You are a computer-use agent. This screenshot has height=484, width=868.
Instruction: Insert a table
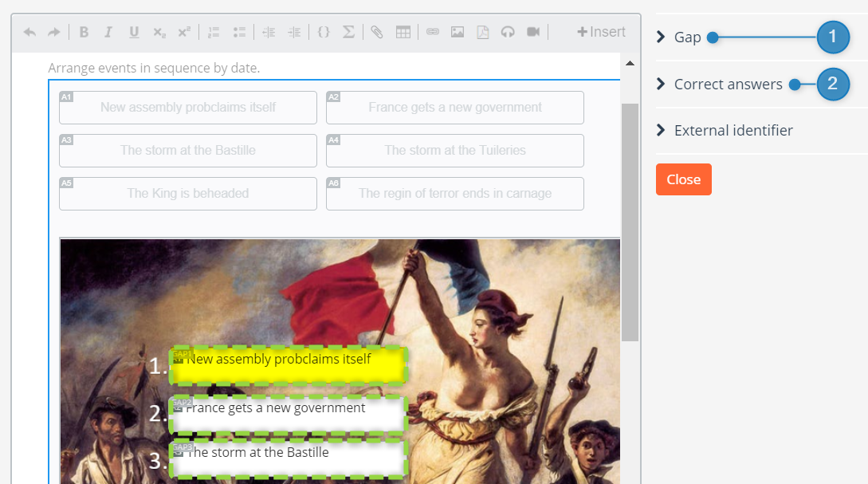click(x=403, y=32)
